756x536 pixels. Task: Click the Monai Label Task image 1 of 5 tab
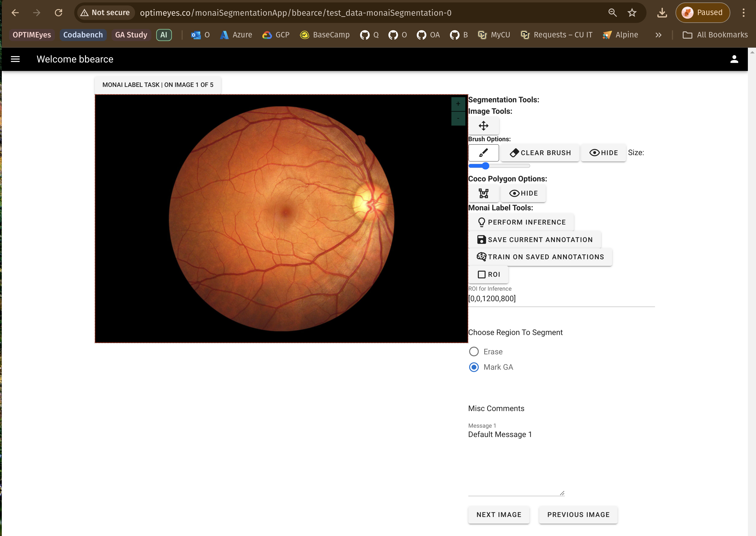[x=158, y=85]
